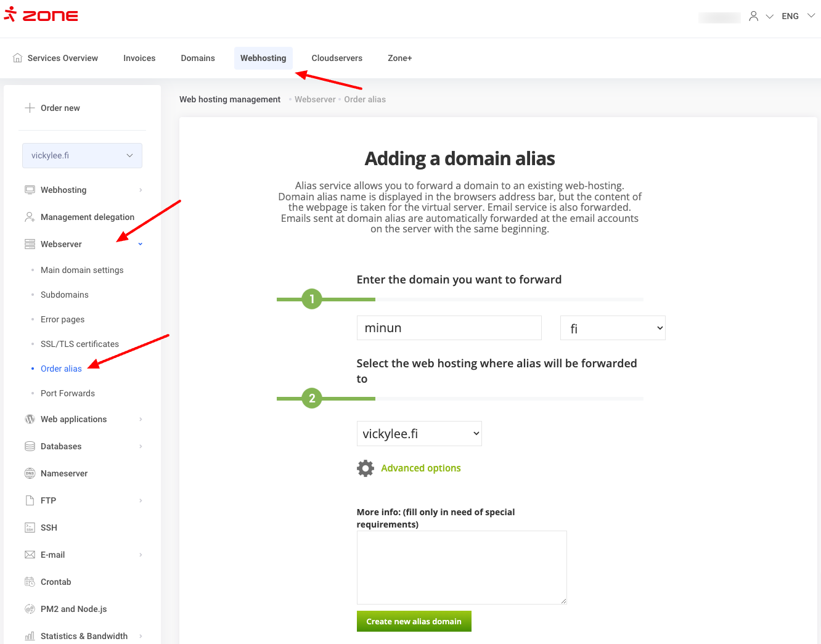The image size is (821, 644).
Task: Switch to the Cloudservers tab
Action: click(x=337, y=58)
